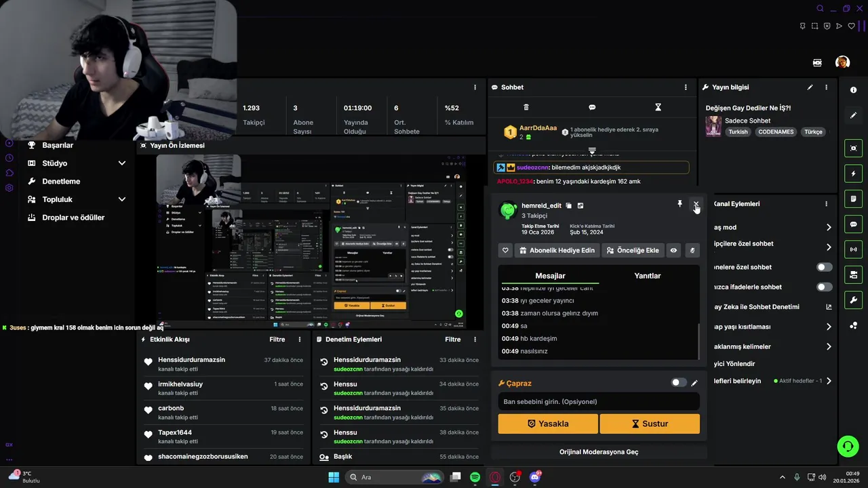Click sudeozcnn username in chat

click(x=532, y=167)
